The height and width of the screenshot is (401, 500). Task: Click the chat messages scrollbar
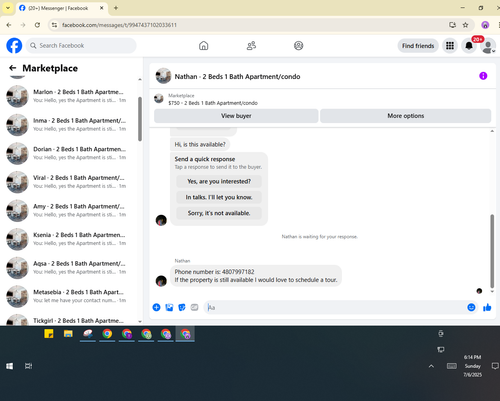492,251
